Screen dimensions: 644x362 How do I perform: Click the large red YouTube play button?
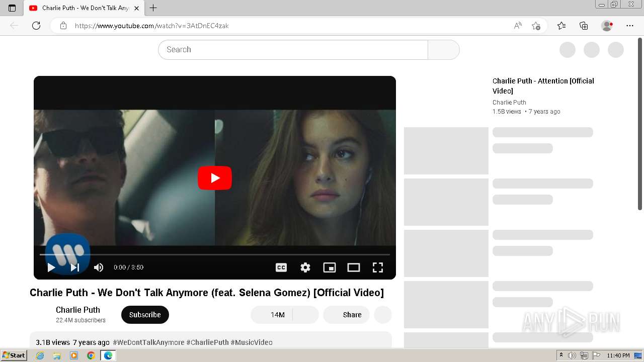(x=215, y=178)
